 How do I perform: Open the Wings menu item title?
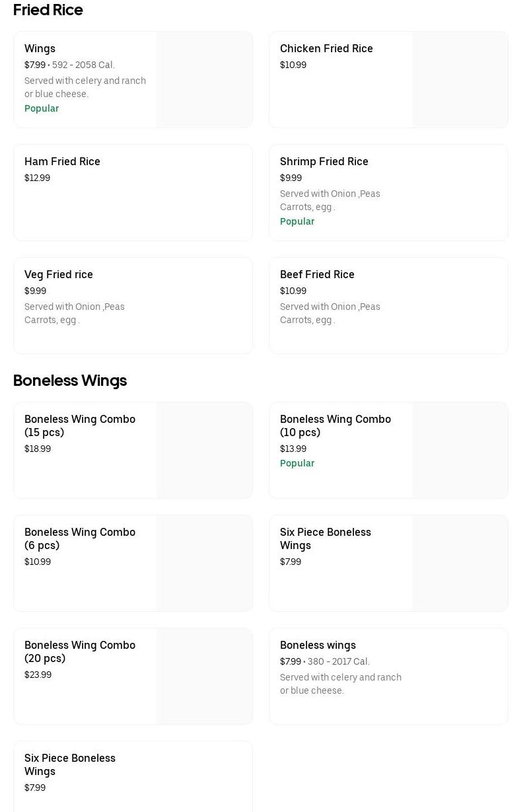pyautogui.click(x=40, y=48)
